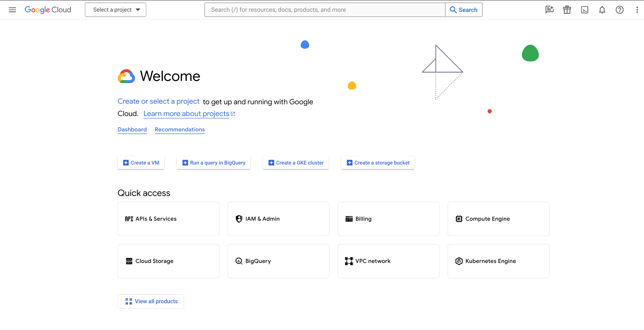Image resolution: width=644 pixels, height=330 pixels.
Task: Click the blue Search button
Action: click(464, 10)
